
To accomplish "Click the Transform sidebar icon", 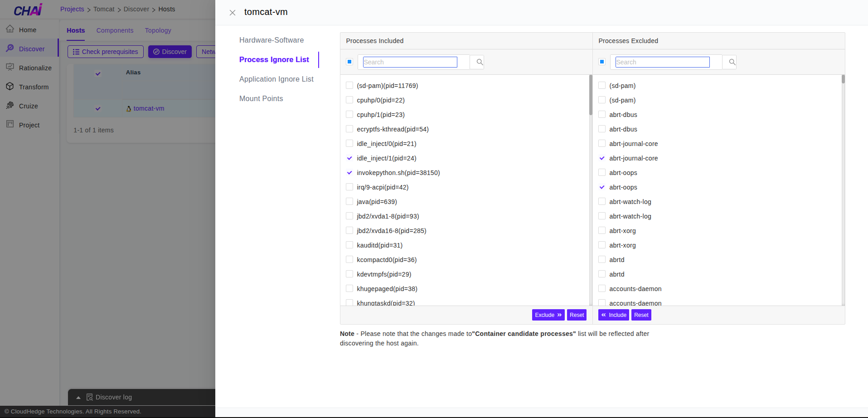I will coord(10,86).
